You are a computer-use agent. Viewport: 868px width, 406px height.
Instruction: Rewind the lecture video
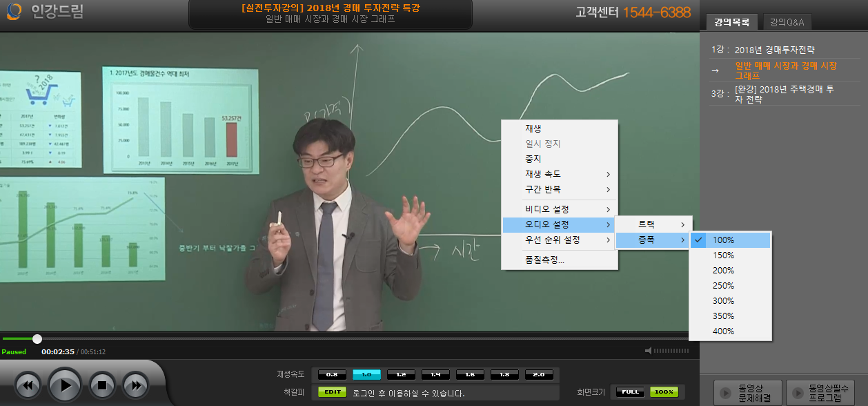pos(28,385)
